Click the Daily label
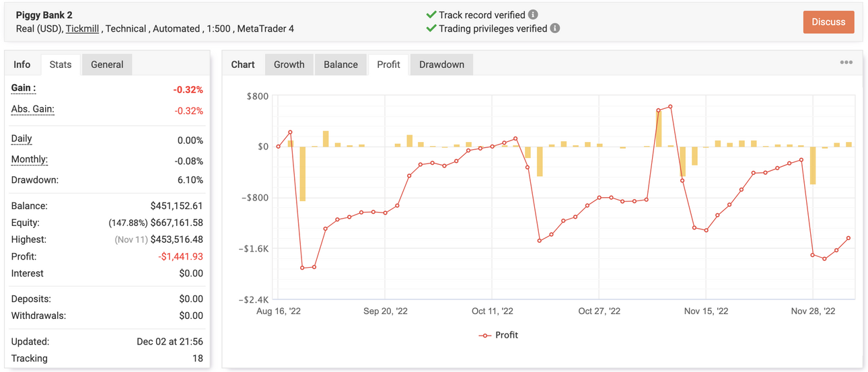The height and width of the screenshot is (372, 868). click(22, 139)
